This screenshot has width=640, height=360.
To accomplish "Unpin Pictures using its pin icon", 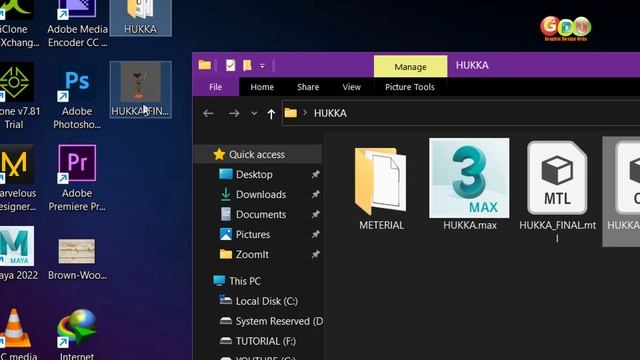I will pyautogui.click(x=316, y=234).
